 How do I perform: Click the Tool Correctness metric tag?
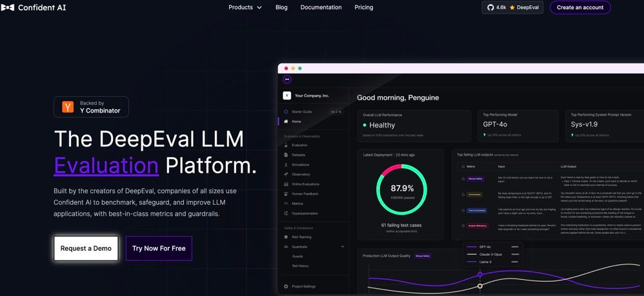476,211
